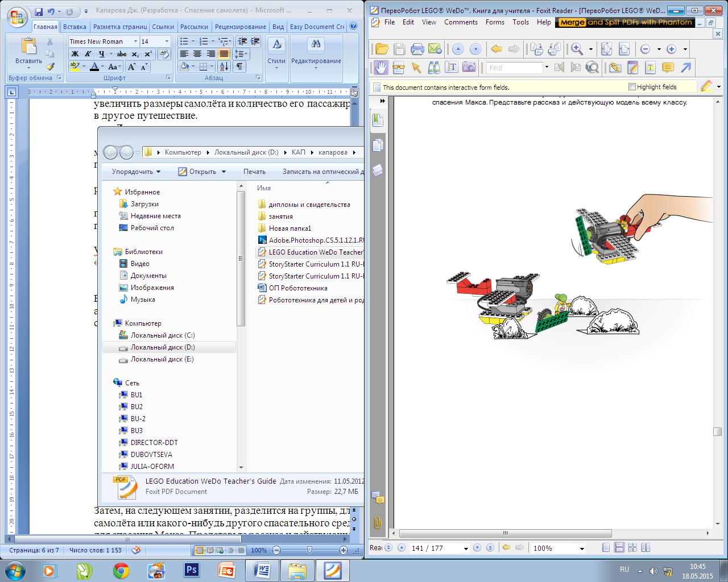Click the Foxit arrow drawing tool
728x582 pixels.
click(x=686, y=68)
